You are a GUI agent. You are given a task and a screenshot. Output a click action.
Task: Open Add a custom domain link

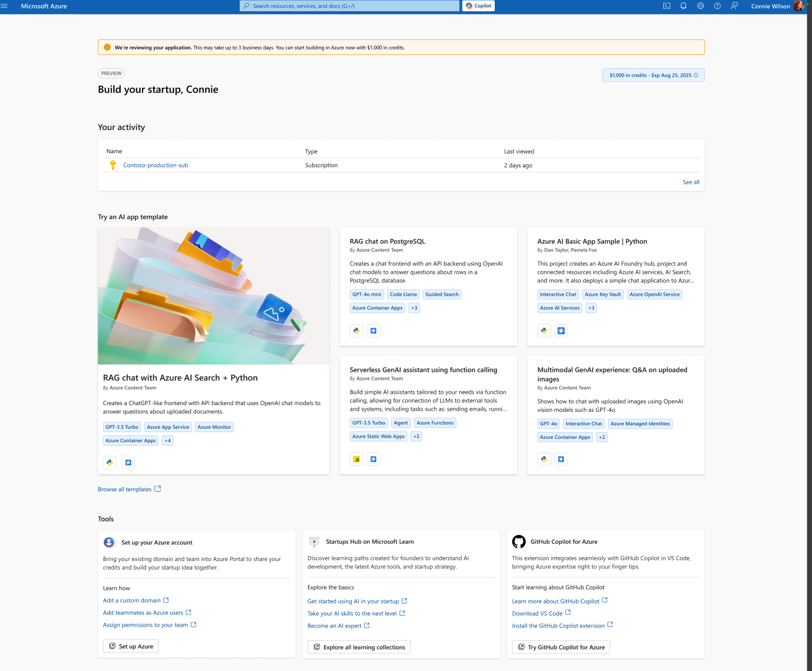tap(136, 601)
